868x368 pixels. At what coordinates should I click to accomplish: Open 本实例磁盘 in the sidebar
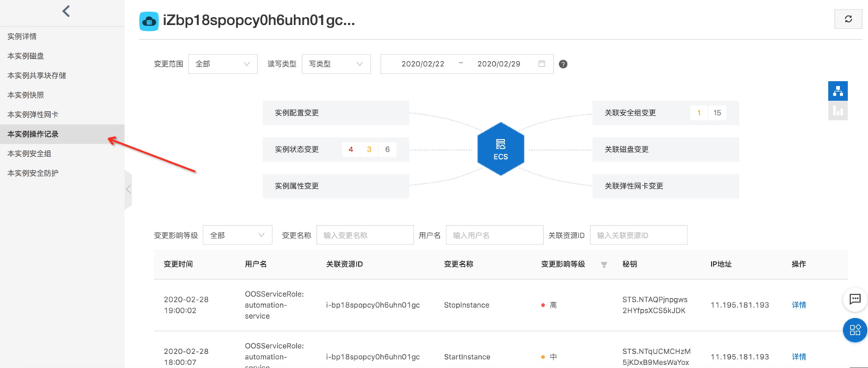tap(26, 56)
